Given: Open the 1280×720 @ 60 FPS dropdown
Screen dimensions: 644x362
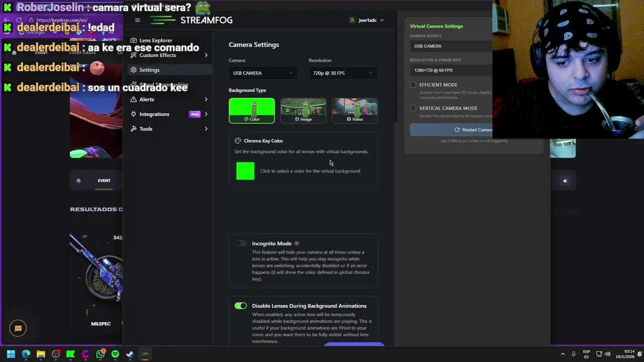Looking at the screenshot, I should [x=451, y=70].
